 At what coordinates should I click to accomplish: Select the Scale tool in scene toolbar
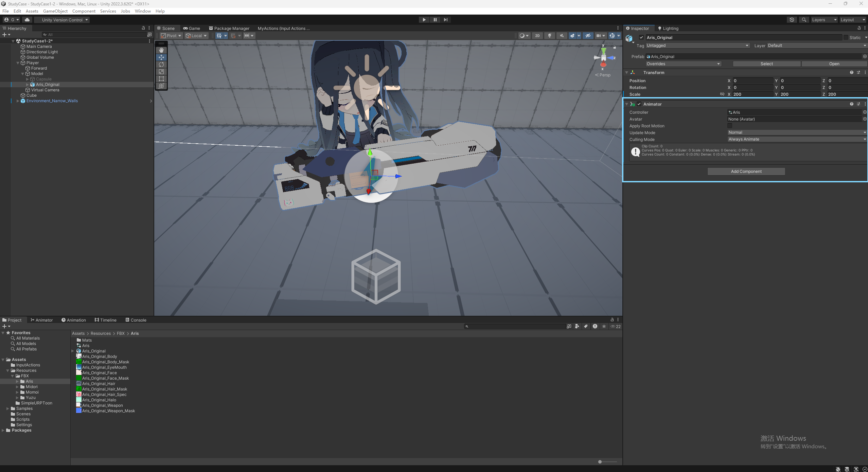coord(161,72)
